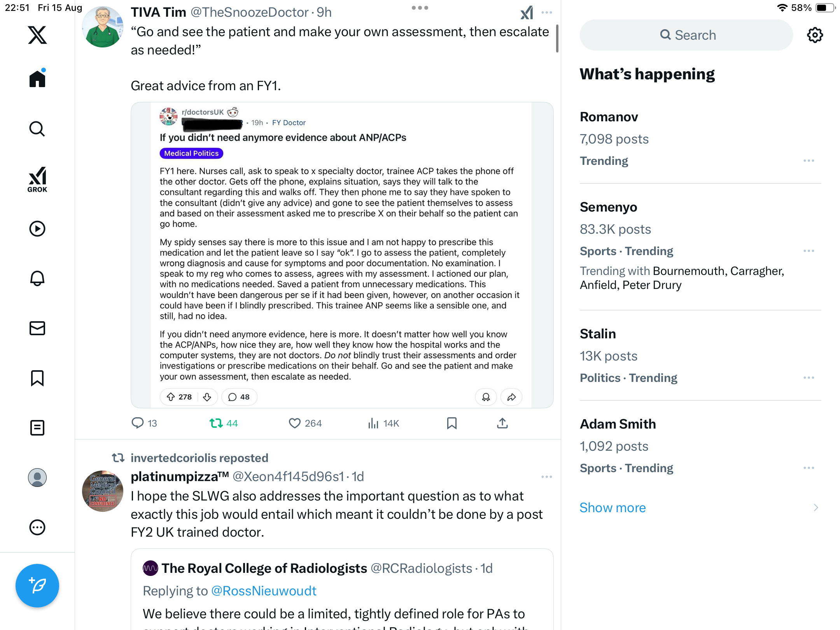Open Notifications bell

(x=37, y=278)
